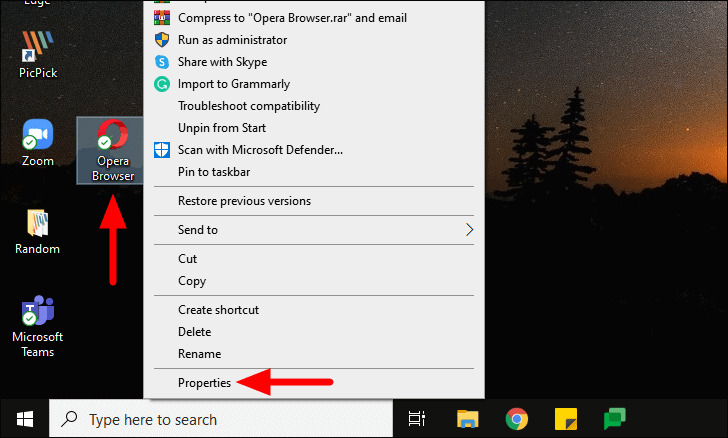728x438 pixels.
Task: Choose Restore previous versions
Action: (x=314, y=201)
